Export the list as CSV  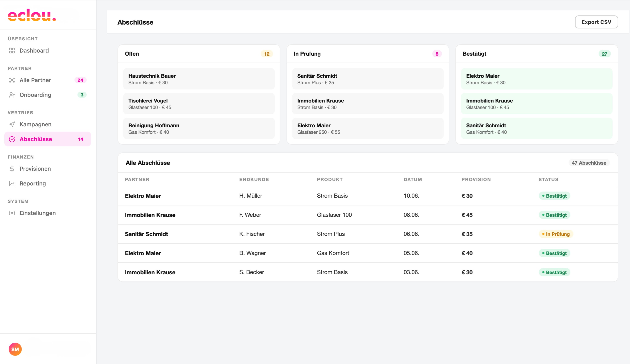coord(596,22)
